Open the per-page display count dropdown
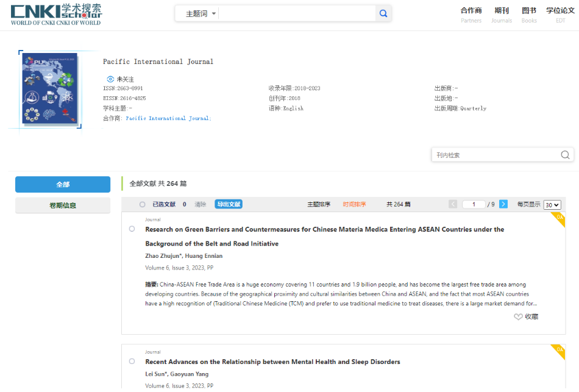The width and height of the screenshot is (579, 392). click(552, 205)
